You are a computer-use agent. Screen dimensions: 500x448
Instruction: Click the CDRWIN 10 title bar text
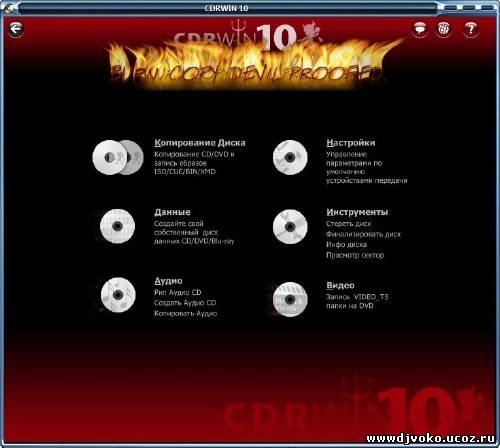pyautogui.click(x=226, y=8)
